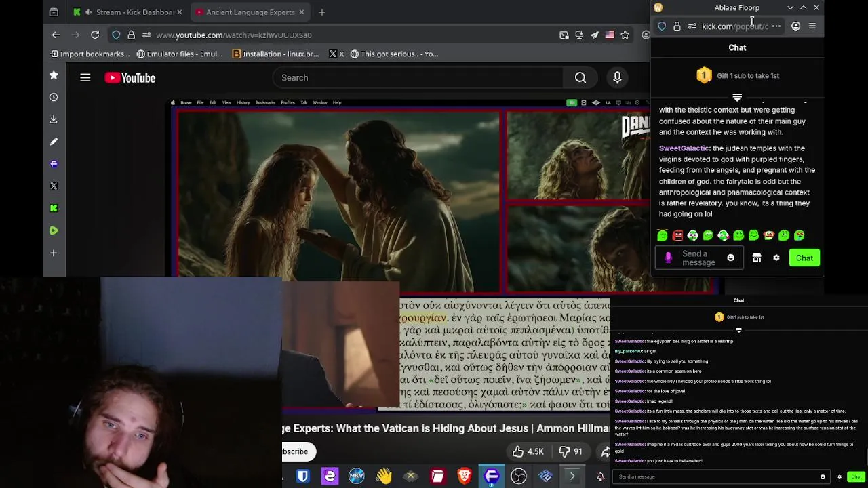This screenshot has height=488, width=868.
Task: Launch MKV tool from the taskbar
Action: click(x=357, y=476)
